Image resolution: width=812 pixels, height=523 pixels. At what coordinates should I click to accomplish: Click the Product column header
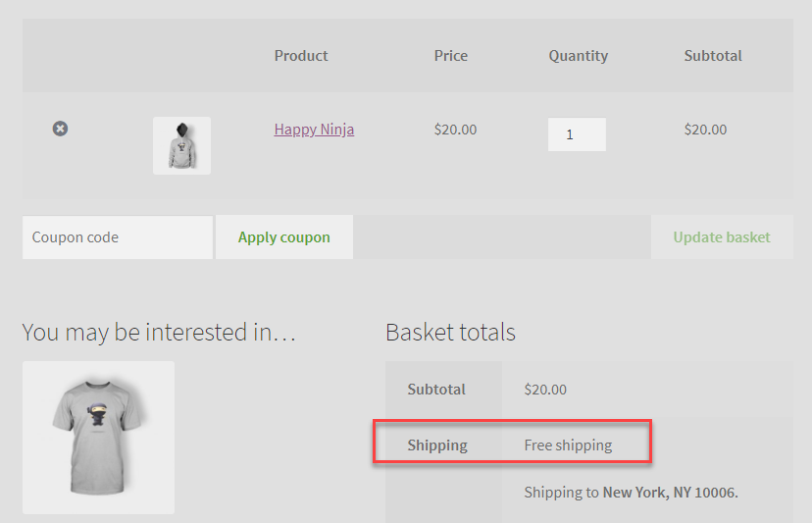(301, 56)
